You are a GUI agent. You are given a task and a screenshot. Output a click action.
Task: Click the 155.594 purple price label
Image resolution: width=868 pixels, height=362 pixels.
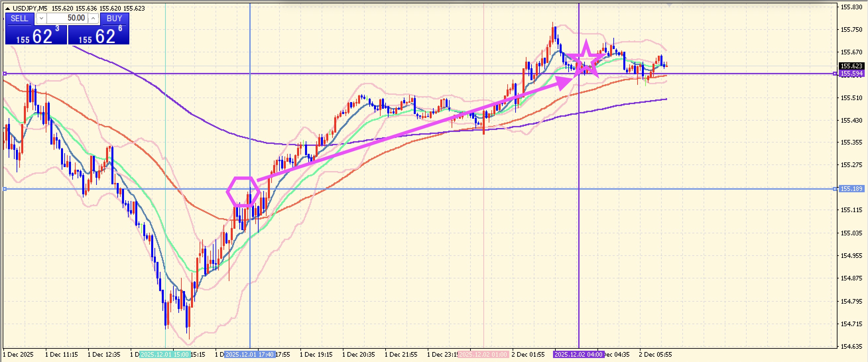pyautogui.click(x=851, y=74)
